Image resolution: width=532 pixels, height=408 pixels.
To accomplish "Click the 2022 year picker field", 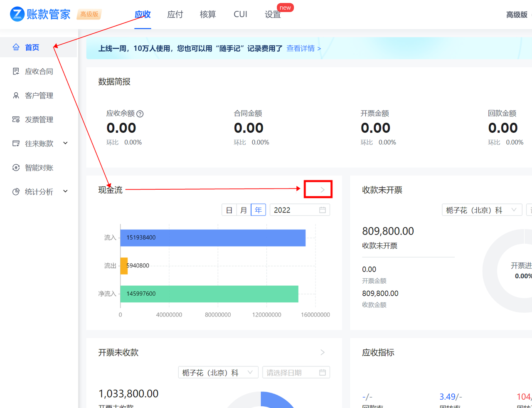I will 300,210.
